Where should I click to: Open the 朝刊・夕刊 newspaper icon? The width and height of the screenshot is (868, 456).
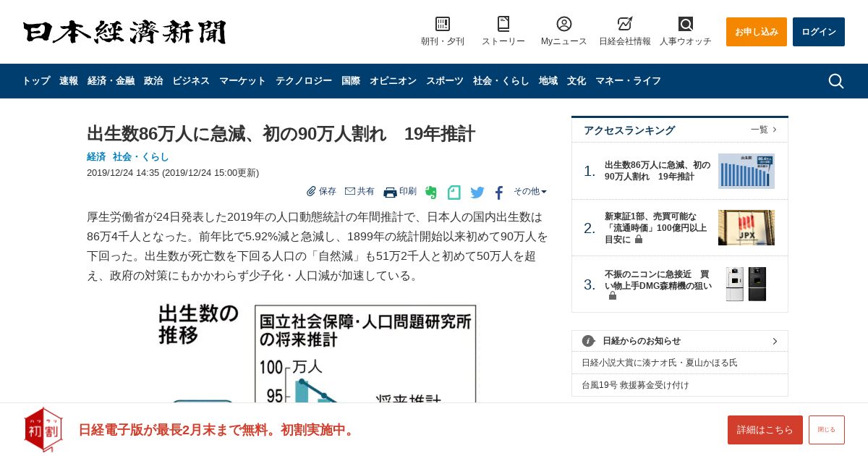coord(443,24)
